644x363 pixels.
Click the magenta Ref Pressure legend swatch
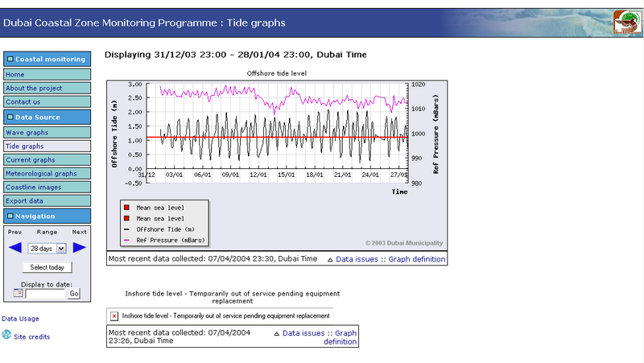click(x=126, y=240)
